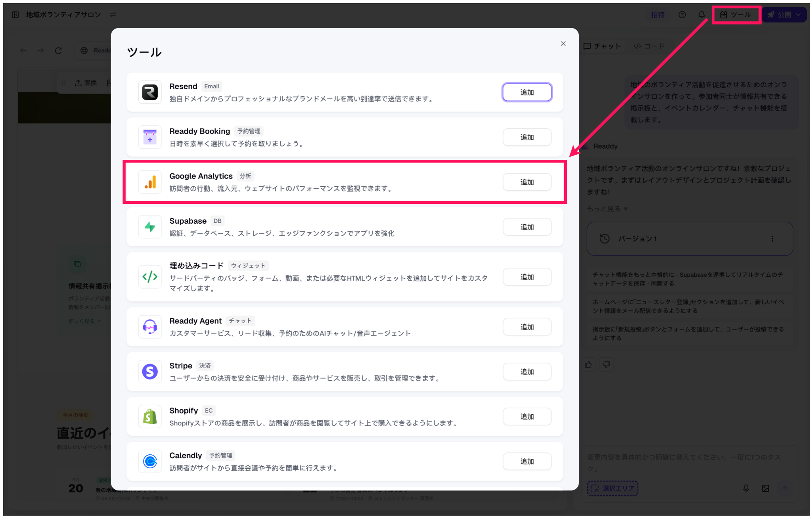
Task: Reload the preview page
Action: point(58,50)
